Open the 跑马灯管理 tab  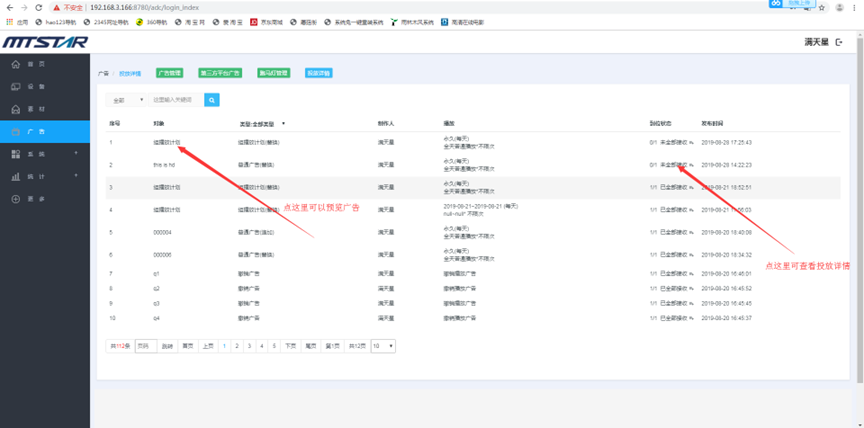[x=273, y=73]
